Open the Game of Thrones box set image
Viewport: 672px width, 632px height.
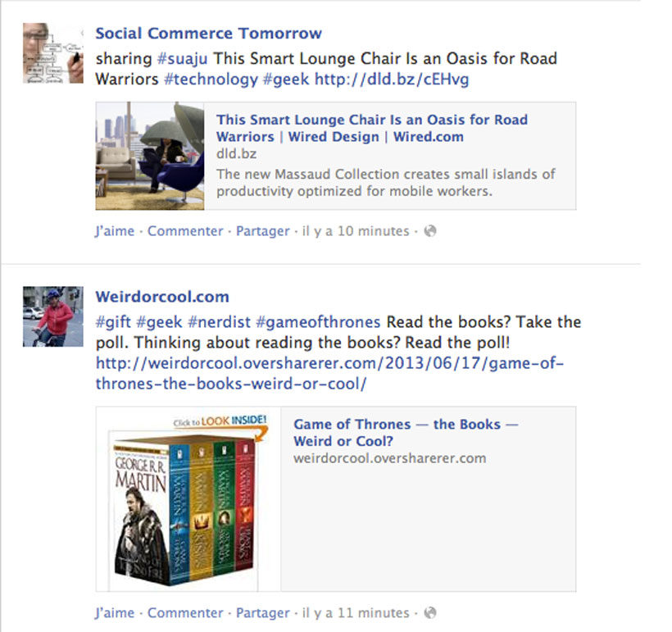click(188, 499)
